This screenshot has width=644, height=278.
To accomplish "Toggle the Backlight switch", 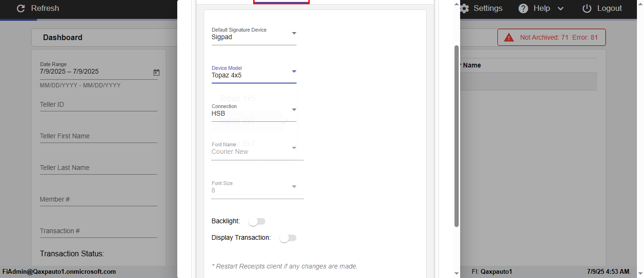I will click(257, 221).
